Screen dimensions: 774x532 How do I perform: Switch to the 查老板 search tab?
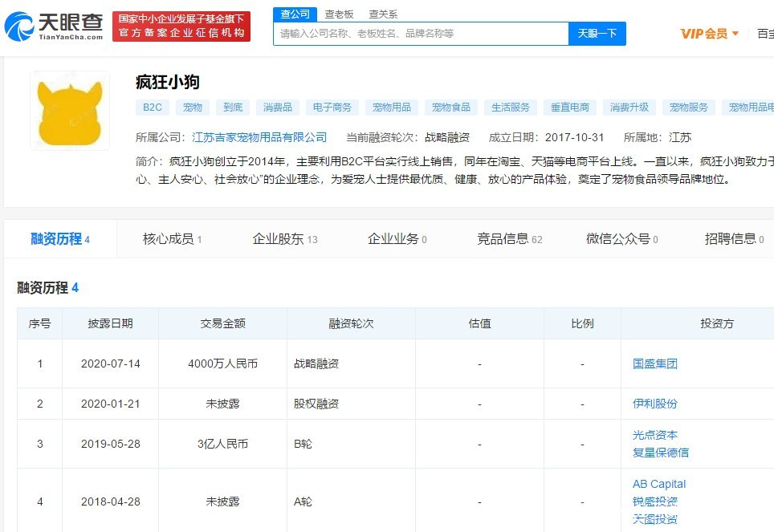[x=339, y=14]
